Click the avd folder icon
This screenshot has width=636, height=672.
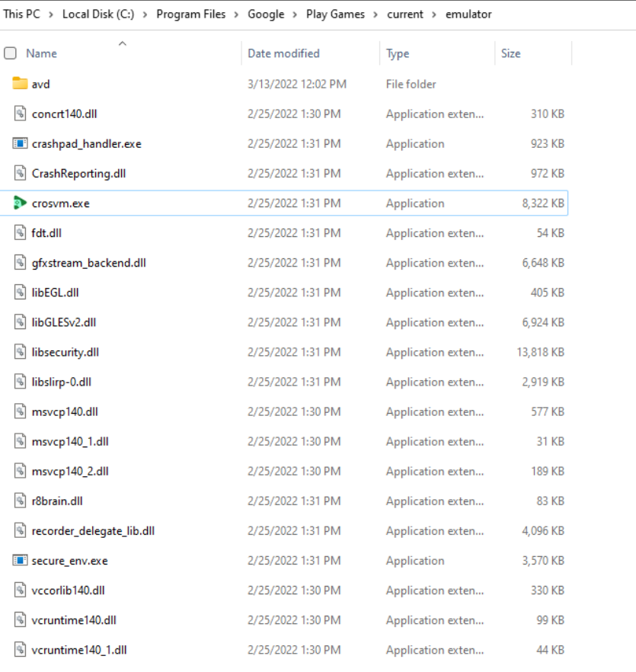[x=20, y=83]
